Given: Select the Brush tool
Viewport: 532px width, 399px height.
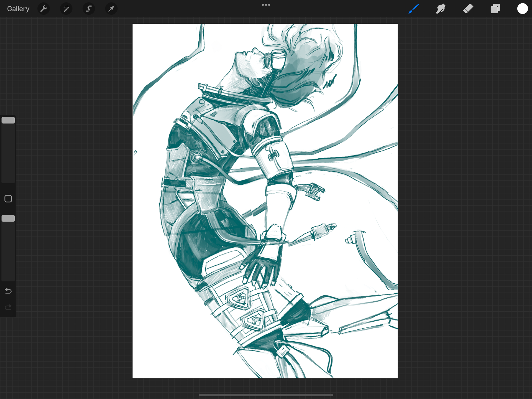Looking at the screenshot, I should tap(413, 9).
